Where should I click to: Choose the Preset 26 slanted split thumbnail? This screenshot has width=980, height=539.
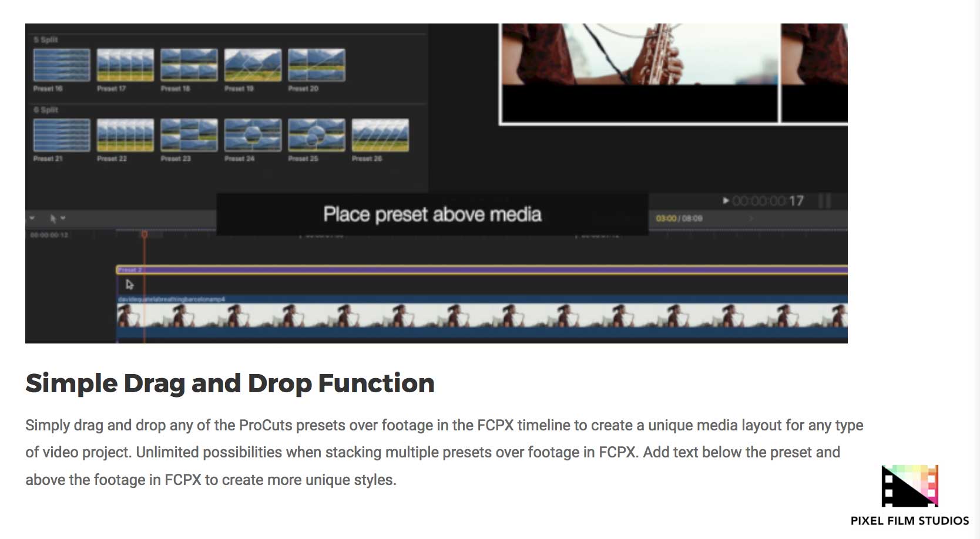(x=380, y=135)
